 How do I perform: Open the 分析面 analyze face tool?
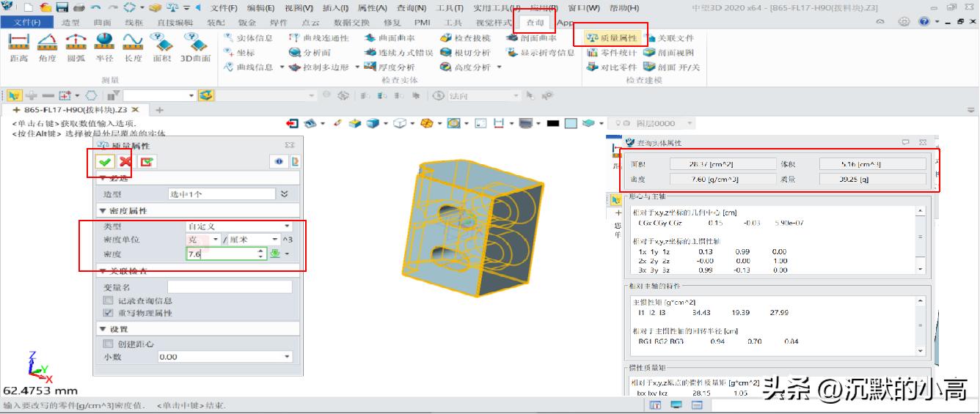(x=311, y=53)
